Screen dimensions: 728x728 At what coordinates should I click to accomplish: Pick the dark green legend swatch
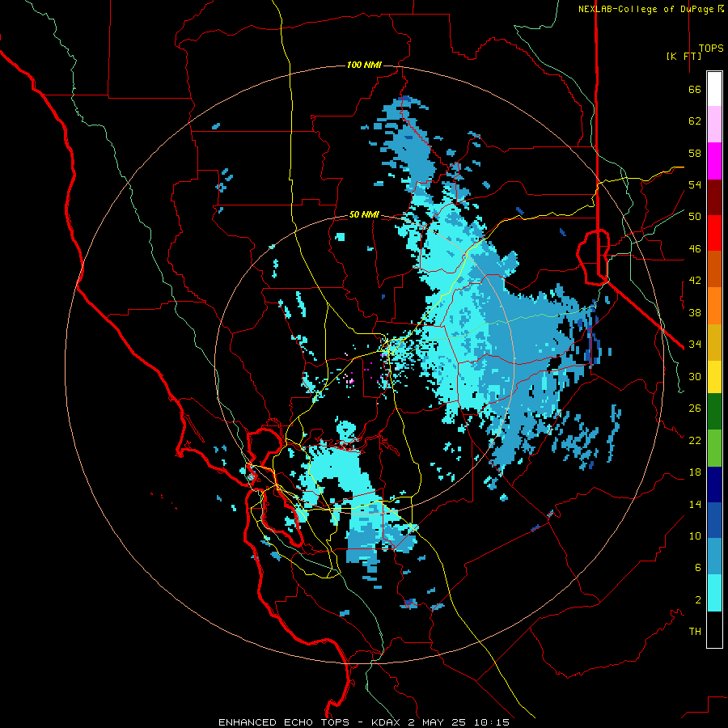coord(714,412)
